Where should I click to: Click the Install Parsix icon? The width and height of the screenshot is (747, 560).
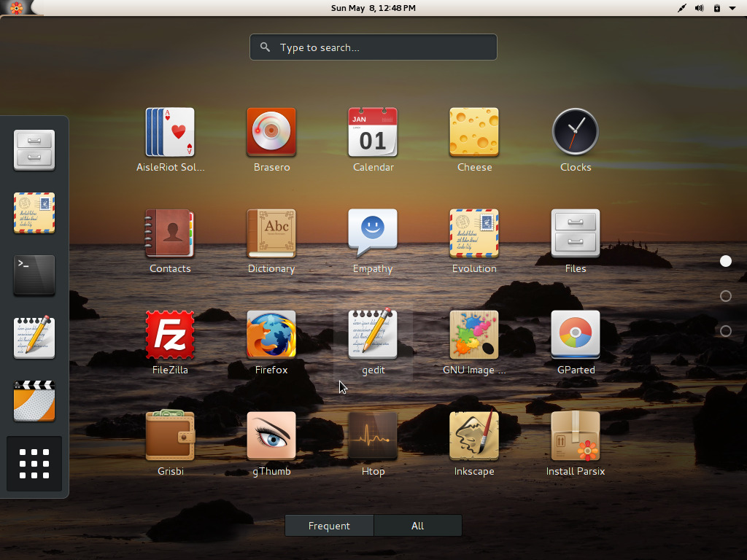tap(576, 437)
